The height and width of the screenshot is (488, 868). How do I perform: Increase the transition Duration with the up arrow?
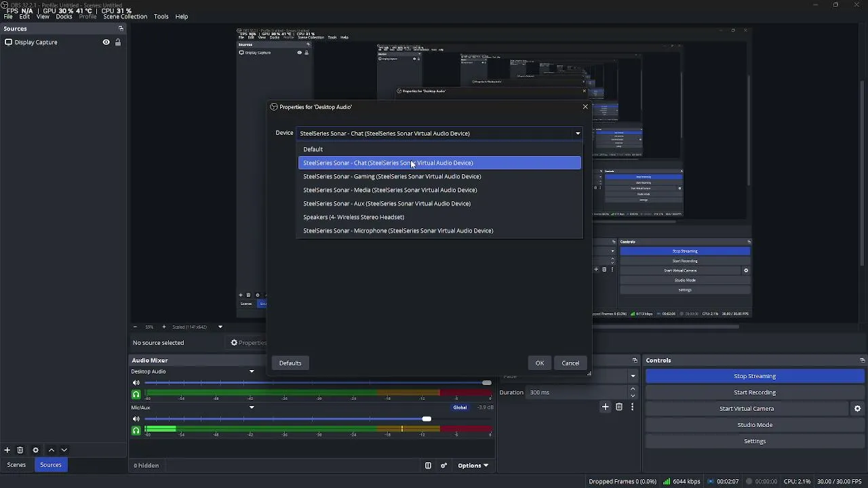point(633,389)
